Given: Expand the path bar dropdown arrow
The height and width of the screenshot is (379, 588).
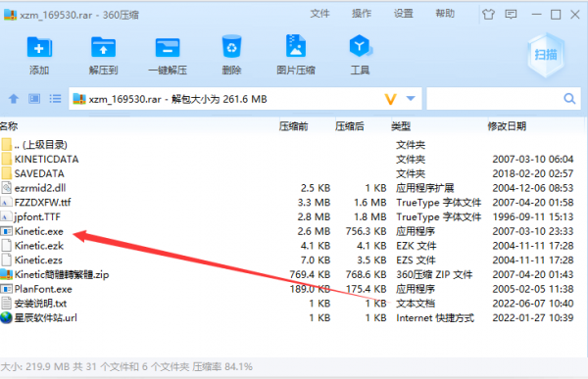Looking at the screenshot, I should click(411, 99).
